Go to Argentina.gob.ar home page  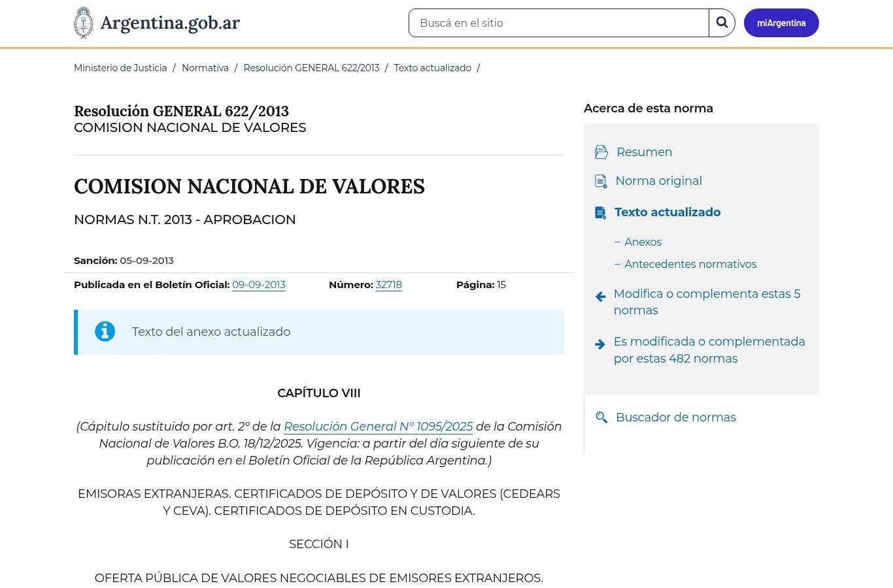pos(157,23)
